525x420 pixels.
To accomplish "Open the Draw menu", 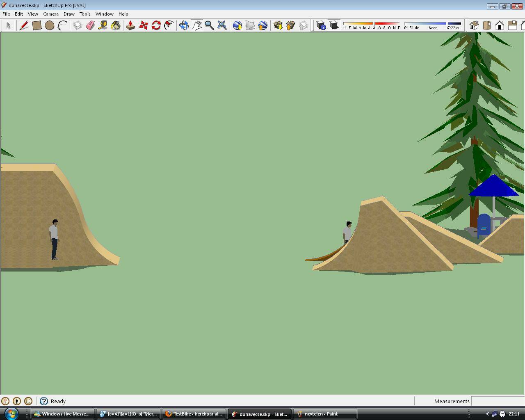I will tap(69, 14).
